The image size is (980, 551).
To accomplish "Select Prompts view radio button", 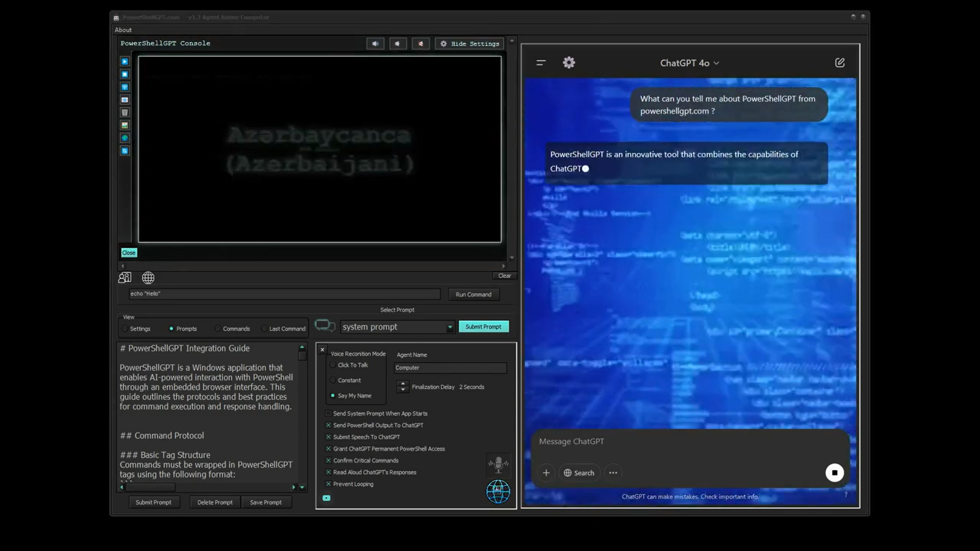I will click(x=172, y=328).
